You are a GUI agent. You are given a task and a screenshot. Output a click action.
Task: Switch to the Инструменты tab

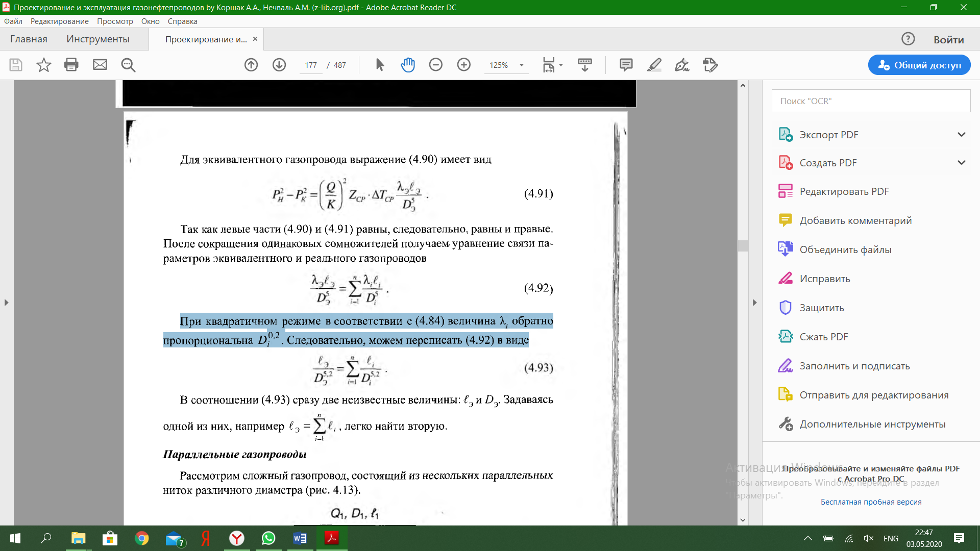coord(98,39)
